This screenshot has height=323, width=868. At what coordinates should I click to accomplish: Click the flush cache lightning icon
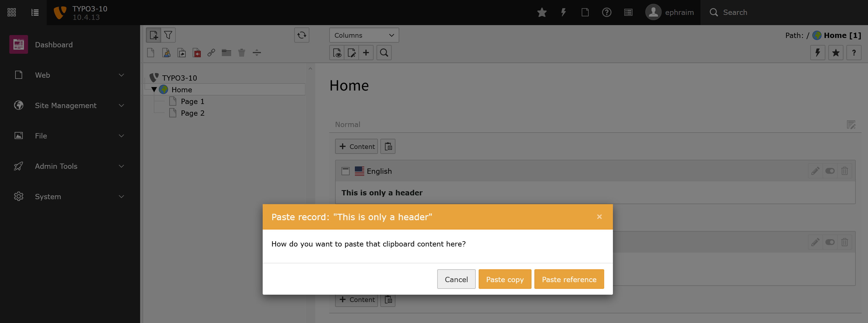[563, 13]
